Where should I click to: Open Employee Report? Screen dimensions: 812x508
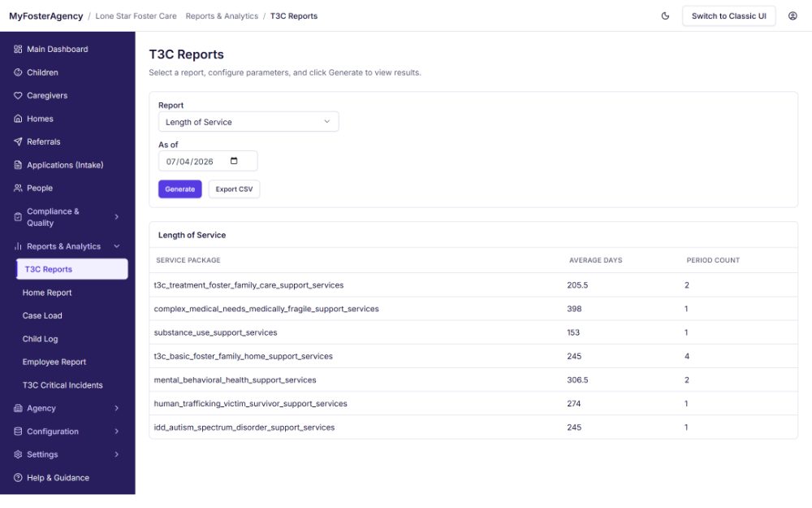tap(54, 362)
